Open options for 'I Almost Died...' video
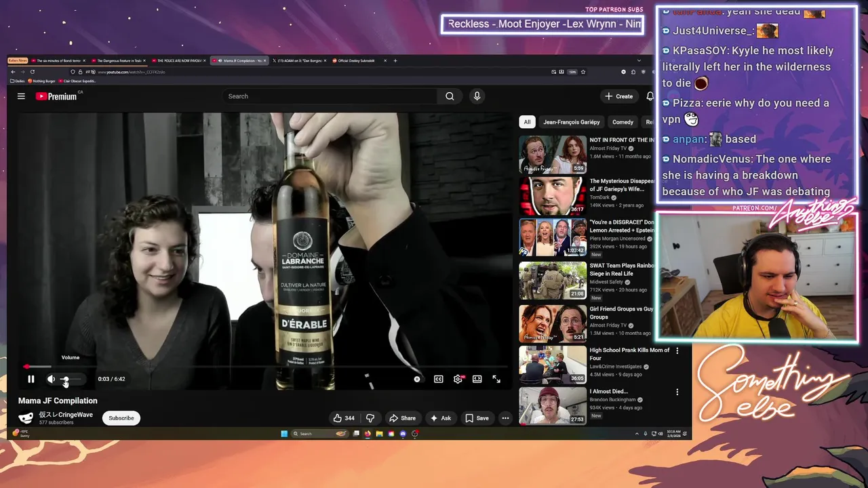This screenshot has width=868, height=488. click(677, 392)
